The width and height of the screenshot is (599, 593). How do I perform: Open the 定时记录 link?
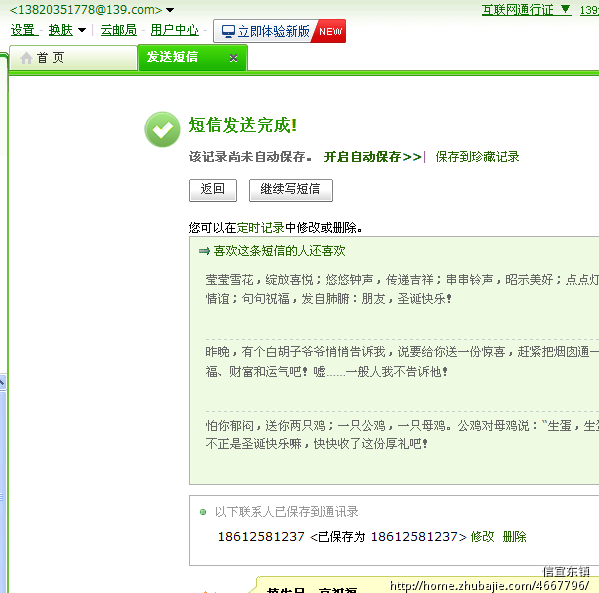(x=261, y=228)
